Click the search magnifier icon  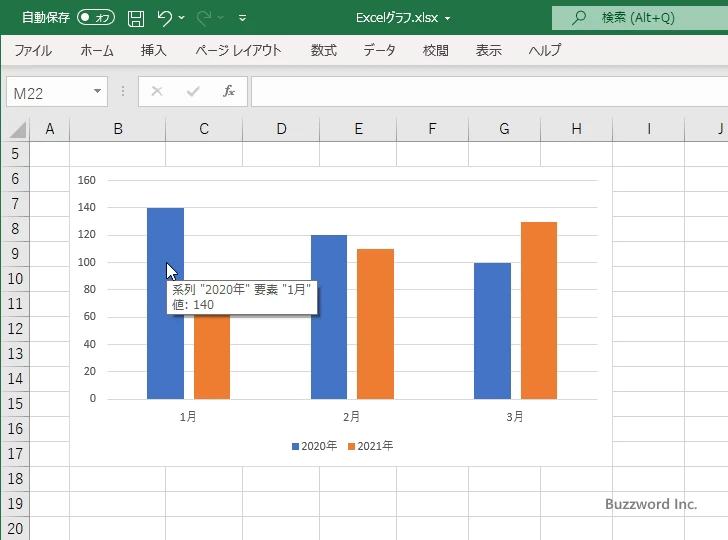tap(578, 18)
